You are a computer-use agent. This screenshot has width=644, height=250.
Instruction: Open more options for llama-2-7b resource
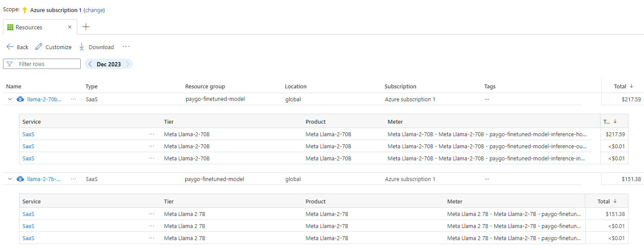pyautogui.click(x=73, y=179)
